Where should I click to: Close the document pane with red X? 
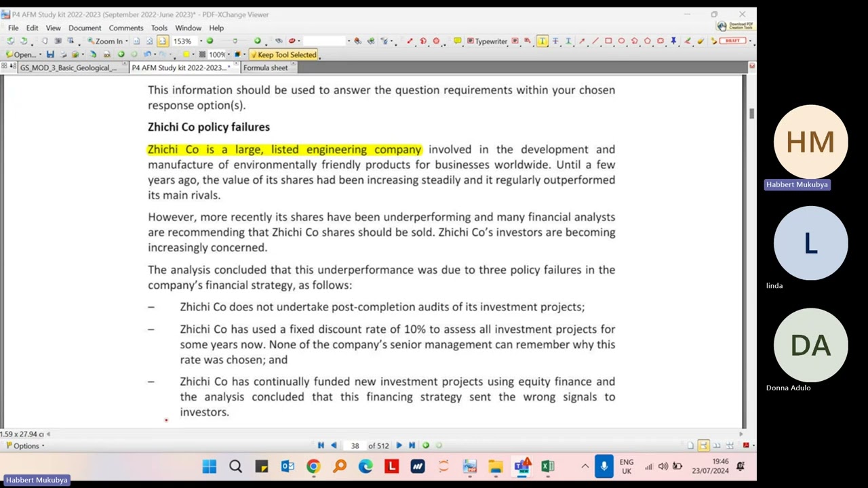pyautogui.click(x=752, y=66)
